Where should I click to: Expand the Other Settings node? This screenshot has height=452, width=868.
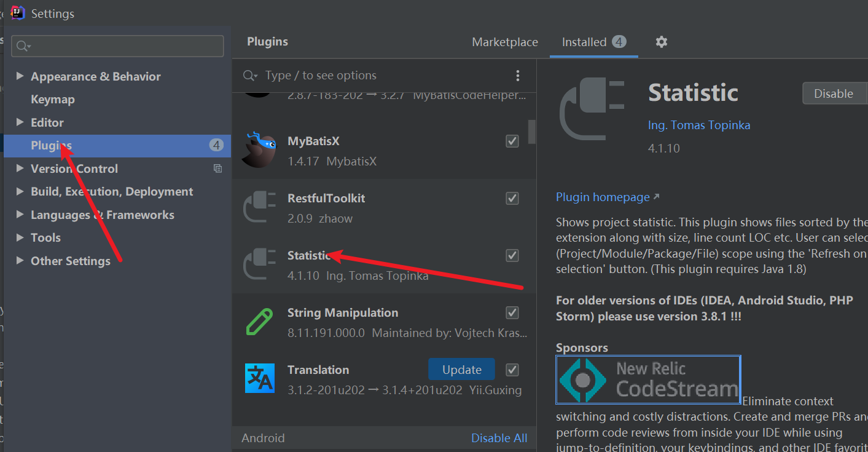click(20, 260)
